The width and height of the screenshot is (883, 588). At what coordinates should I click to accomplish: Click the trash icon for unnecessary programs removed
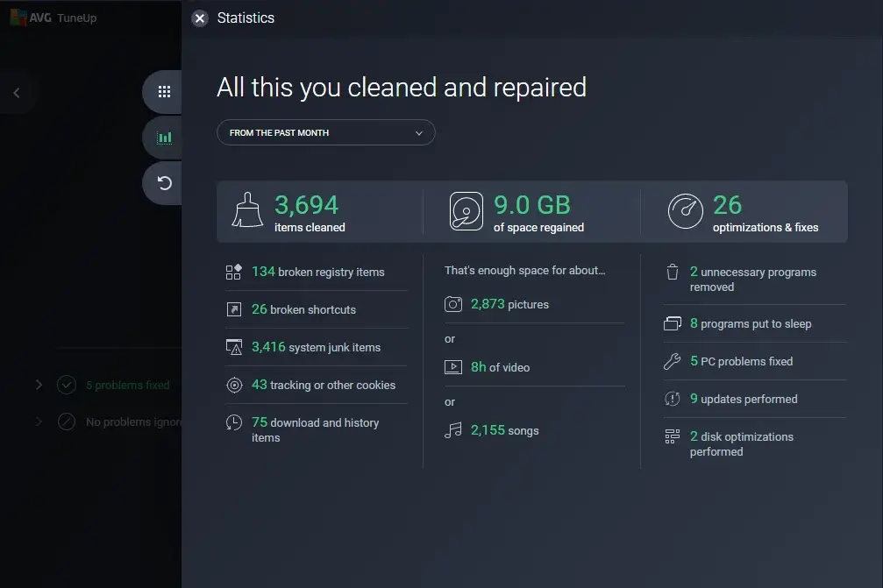[x=673, y=273]
